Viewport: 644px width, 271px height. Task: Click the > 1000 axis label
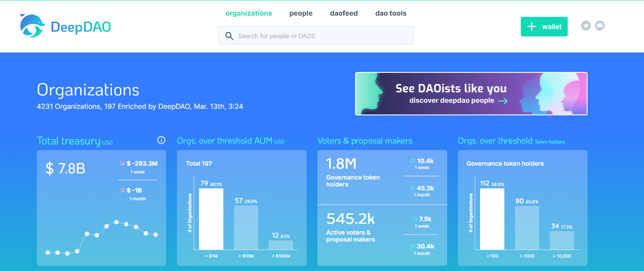[527, 256]
